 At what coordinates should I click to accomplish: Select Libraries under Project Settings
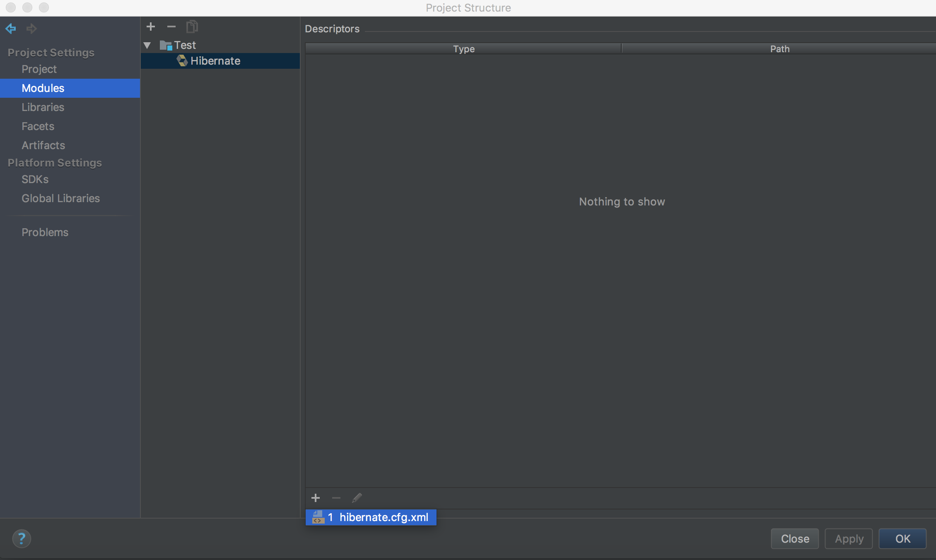pyautogui.click(x=42, y=107)
